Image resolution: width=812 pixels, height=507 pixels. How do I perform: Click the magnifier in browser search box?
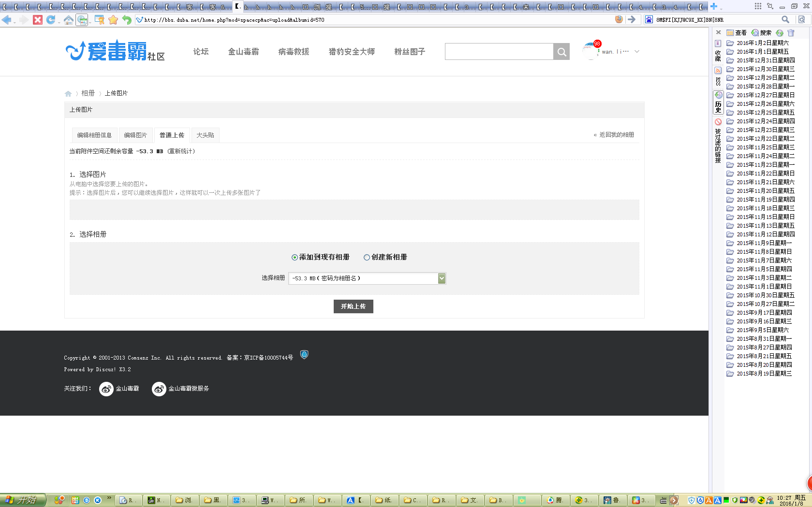pos(785,19)
